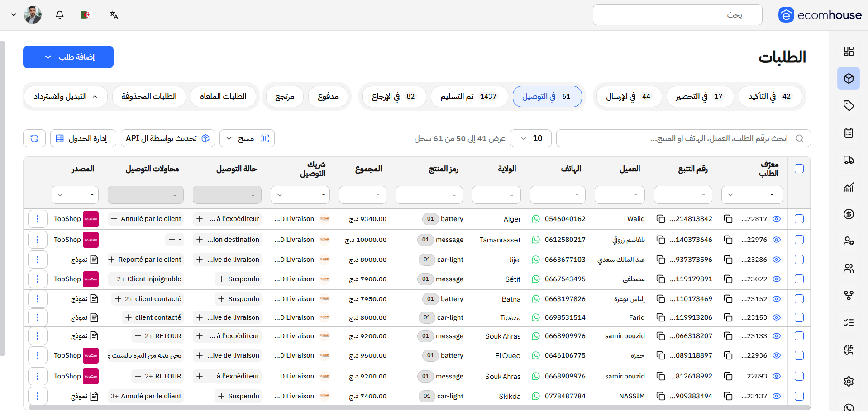Click the language translate icon
This screenshot has height=411, width=868.
114,15
